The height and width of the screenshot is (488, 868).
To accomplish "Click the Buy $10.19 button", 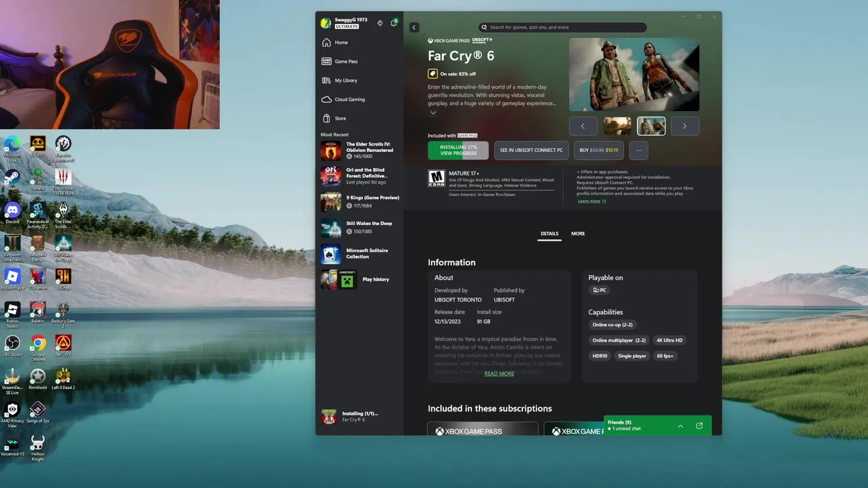I will (599, 150).
